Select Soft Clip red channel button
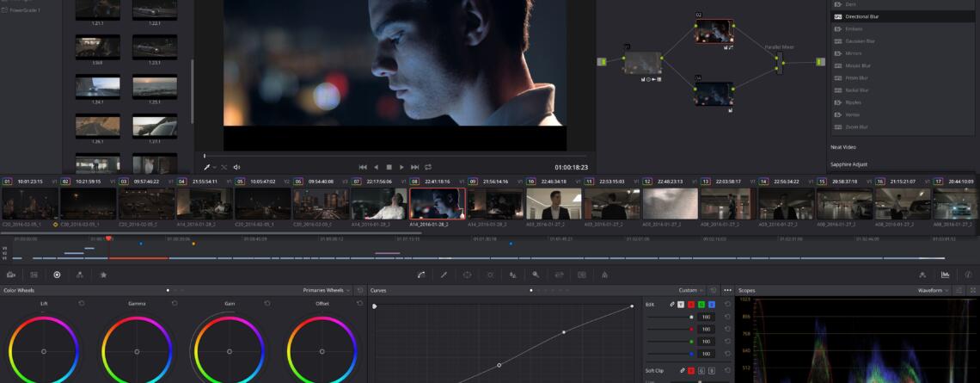Viewport: 980px width, 383px height. (x=690, y=370)
